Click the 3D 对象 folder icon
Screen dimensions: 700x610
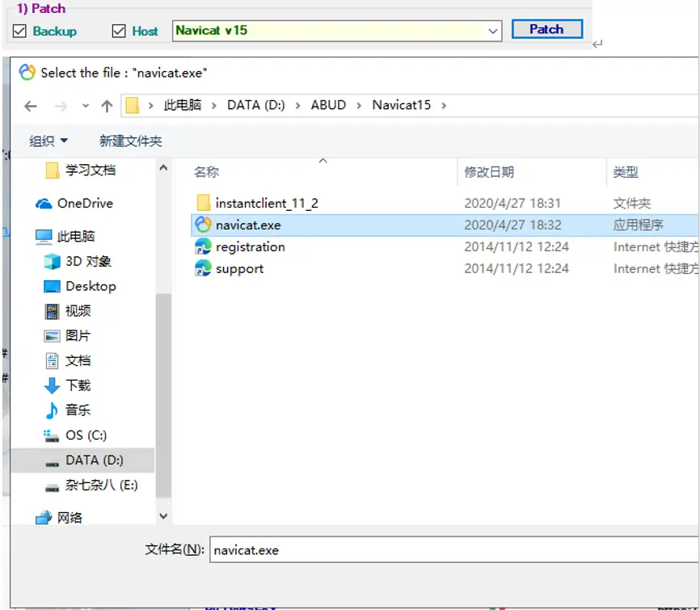click(x=52, y=261)
